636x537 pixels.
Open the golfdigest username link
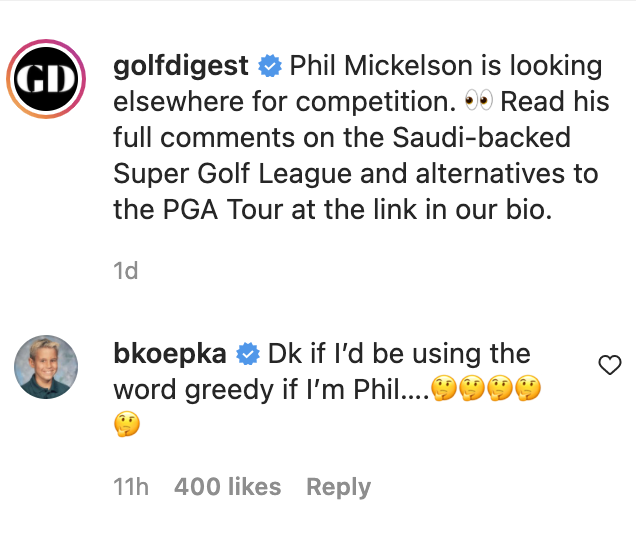181,68
